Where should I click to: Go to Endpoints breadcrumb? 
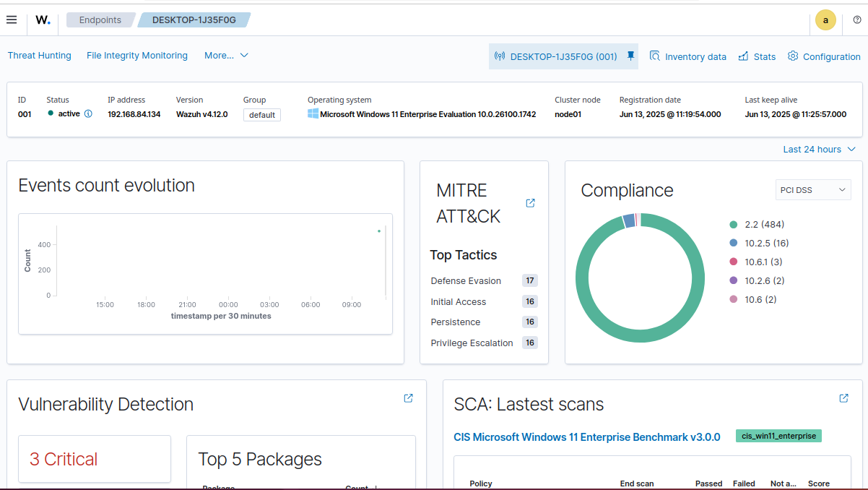pos(100,20)
